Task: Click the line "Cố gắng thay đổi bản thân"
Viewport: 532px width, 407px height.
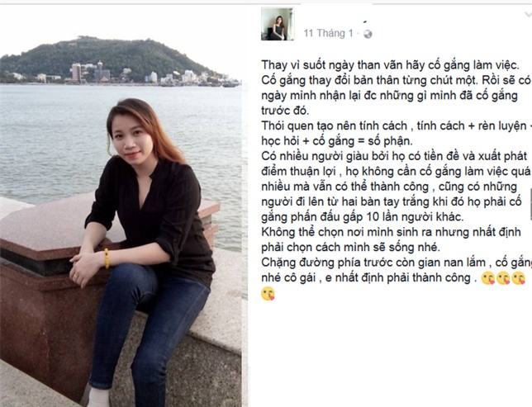Action: pos(396,80)
